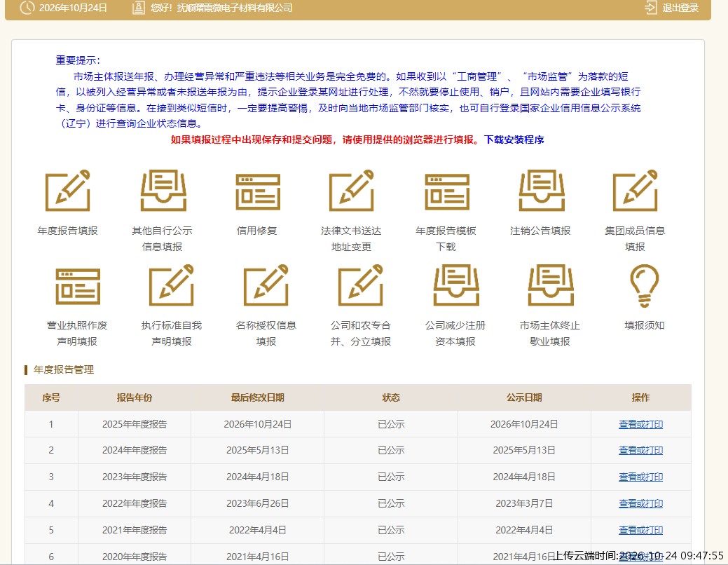Open 市场主体终止歇业填报 icon
This screenshot has width=728, height=565.
click(551, 285)
